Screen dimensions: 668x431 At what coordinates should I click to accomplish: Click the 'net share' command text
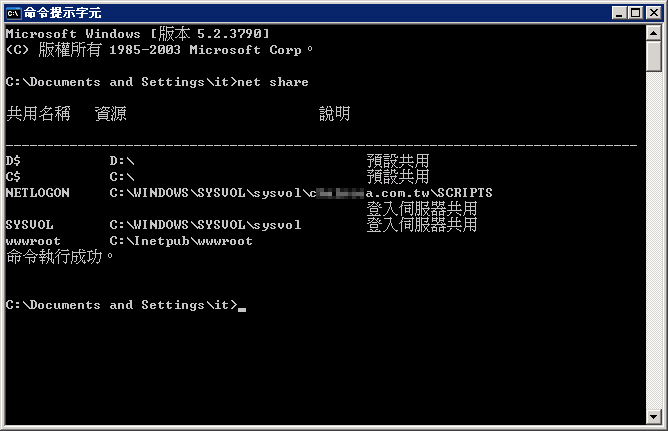click(x=273, y=82)
